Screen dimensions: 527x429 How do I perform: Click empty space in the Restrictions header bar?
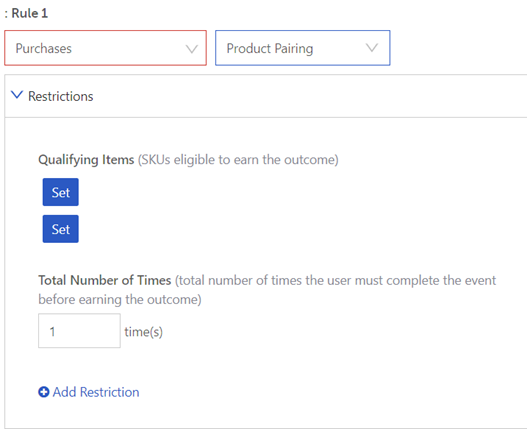click(302, 96)
